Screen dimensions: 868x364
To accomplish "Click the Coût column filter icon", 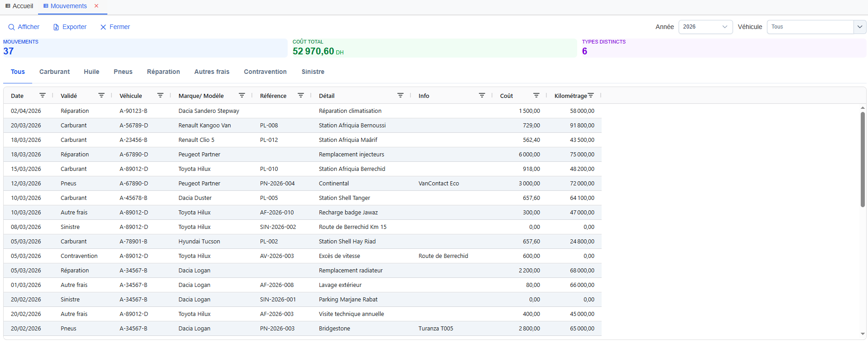I will (536, 96).
